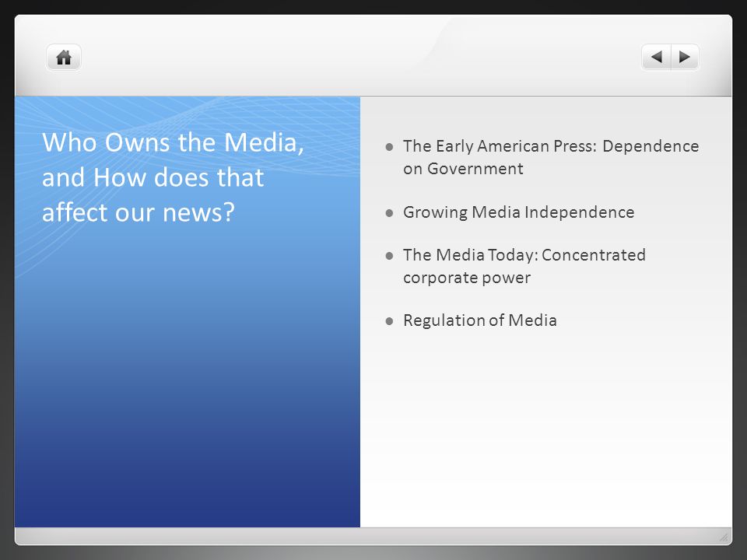Click bullet 'The Media Today: Concentrated'
This screenshot has width=747, height=560.
coord(524,255)
